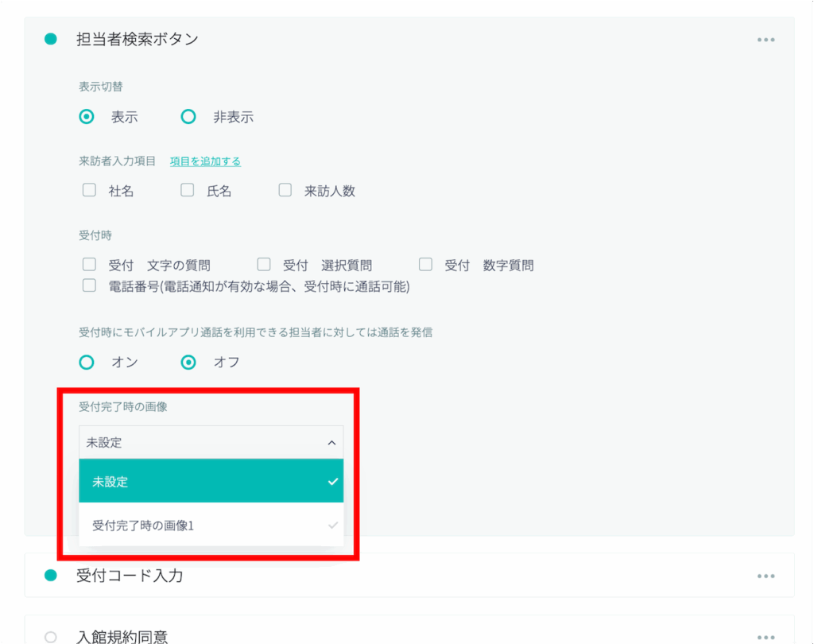Enable the 受付 数字質問 checkbox
This screenshot has width=814, height=644.
coord(425,265)
